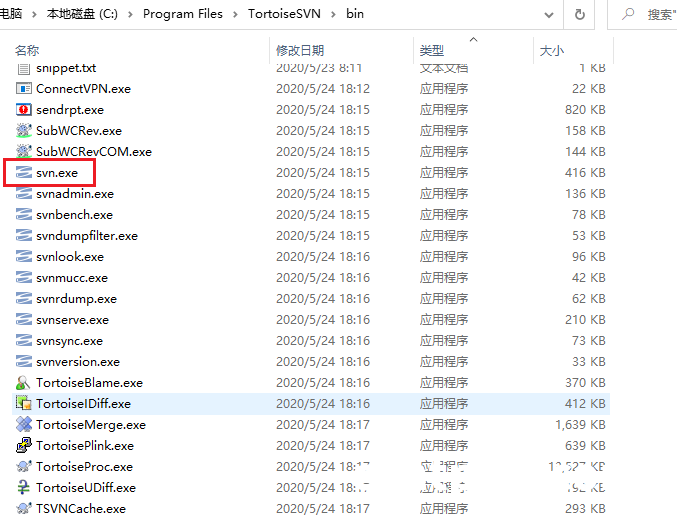
Task: Select the file name svndumpfilter.exe
Action: [87, 236]
